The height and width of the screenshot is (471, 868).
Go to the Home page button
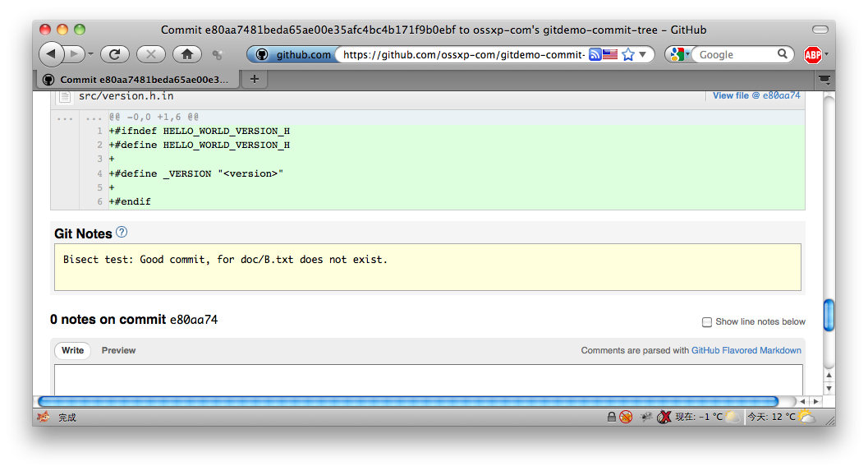coord(187,54)
